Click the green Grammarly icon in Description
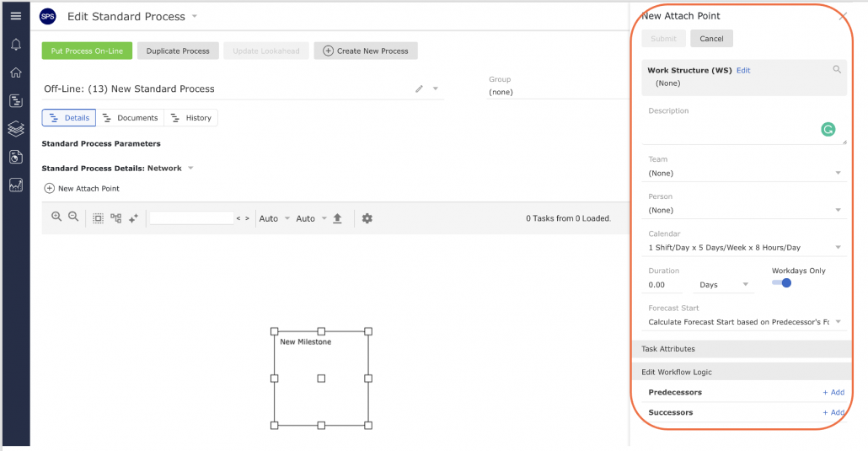This screenshot has height=451, width=868. [x=828, y=130]
